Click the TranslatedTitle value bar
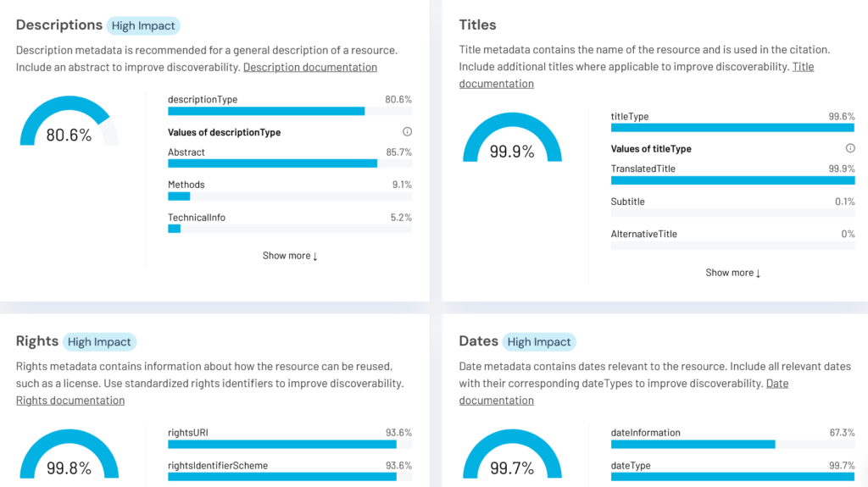 click(x=733, y=180)
